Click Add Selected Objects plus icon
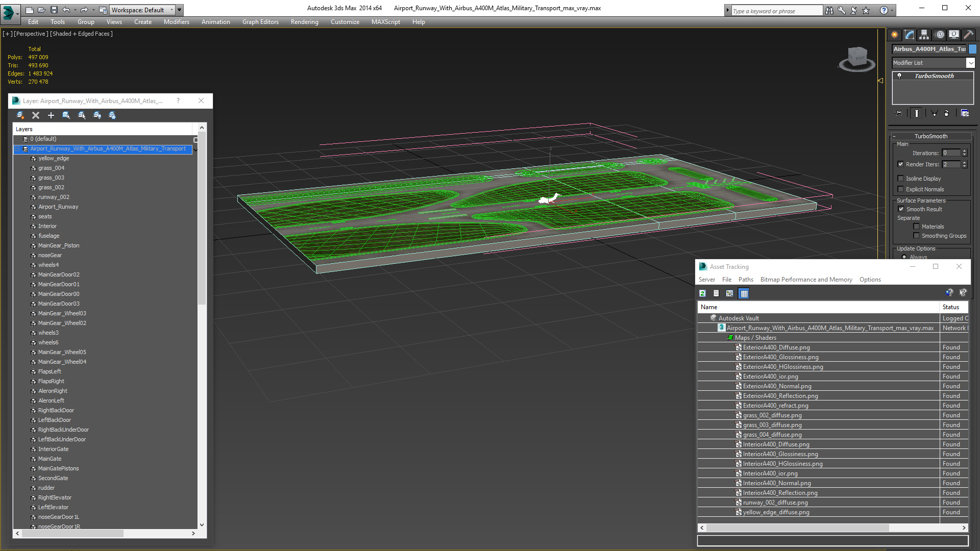This screenshot has height=551, width=980. (51, 115)
